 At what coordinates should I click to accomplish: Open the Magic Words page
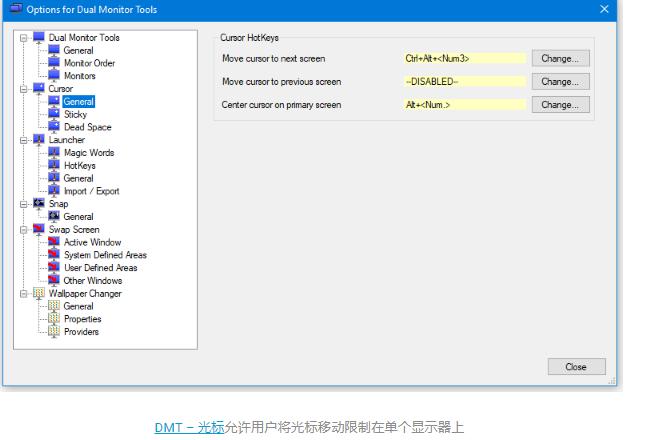click(x=89, y=153)
